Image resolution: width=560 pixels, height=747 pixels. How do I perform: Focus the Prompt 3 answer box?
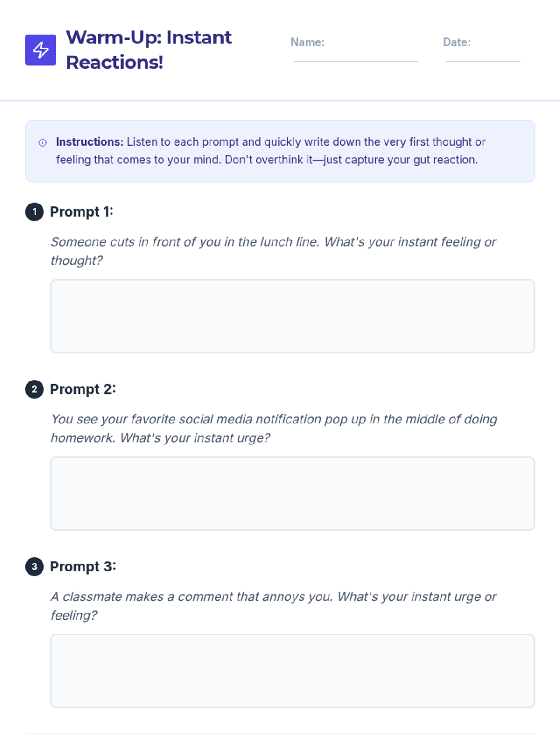tap(293, 671)
